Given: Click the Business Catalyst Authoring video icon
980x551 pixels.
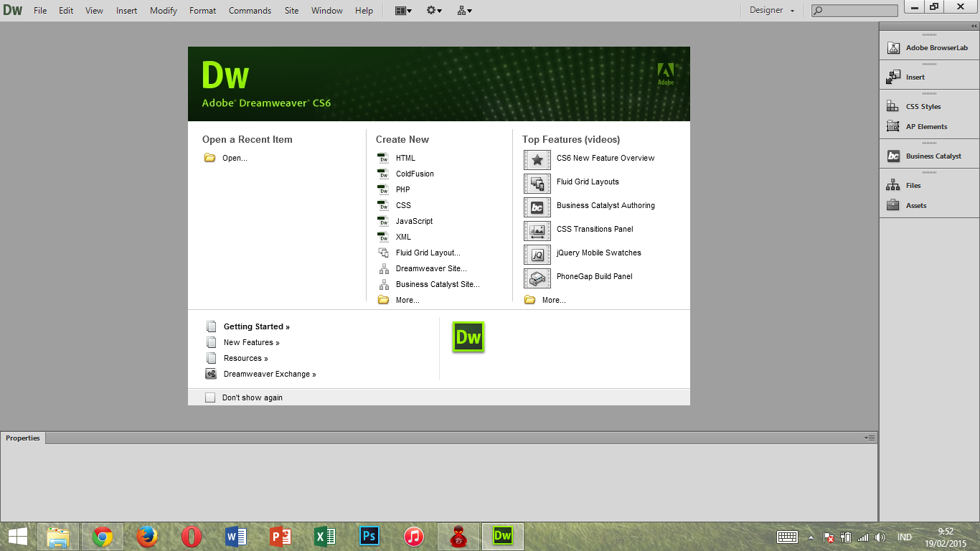Looking at the screenshot, I should tap(537, 207).
